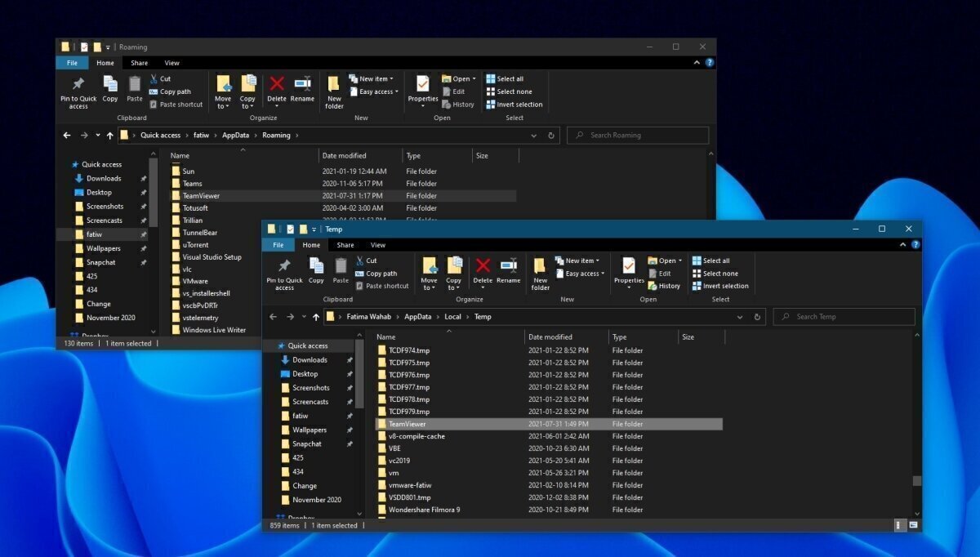Refresh the Temp folder view

[756, 316]
